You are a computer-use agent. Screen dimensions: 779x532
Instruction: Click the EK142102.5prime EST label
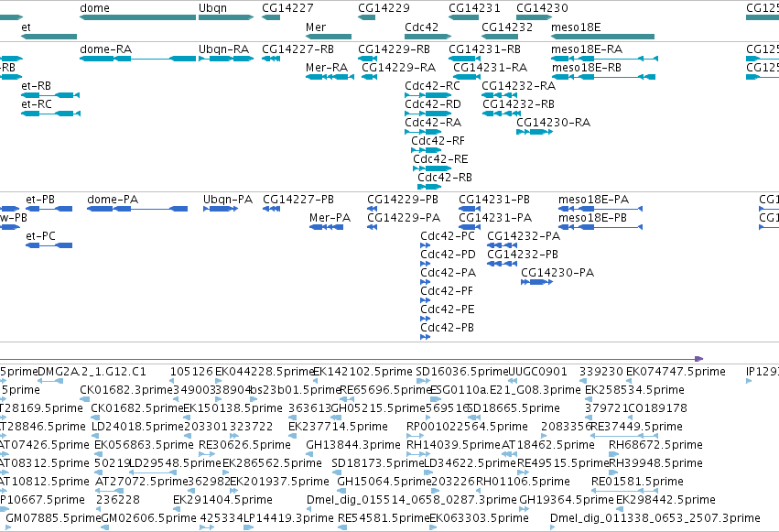(362, 372)
